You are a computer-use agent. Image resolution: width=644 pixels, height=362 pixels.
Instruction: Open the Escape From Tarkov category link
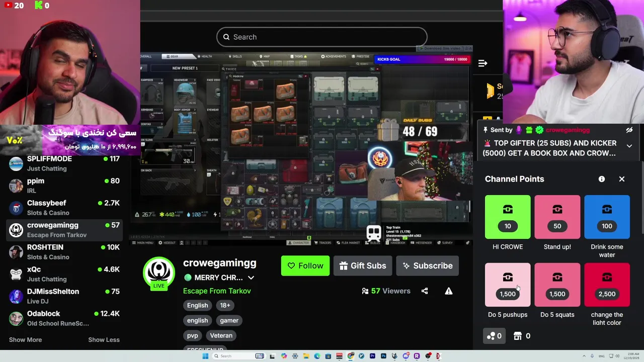[x=217, y=291]
